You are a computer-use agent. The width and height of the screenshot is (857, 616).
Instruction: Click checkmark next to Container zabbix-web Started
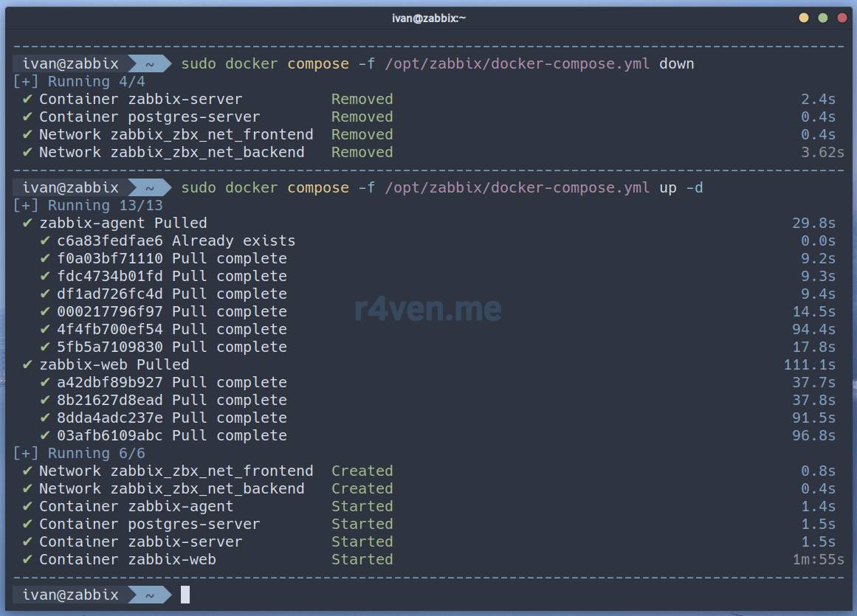[x=28, y=559]
